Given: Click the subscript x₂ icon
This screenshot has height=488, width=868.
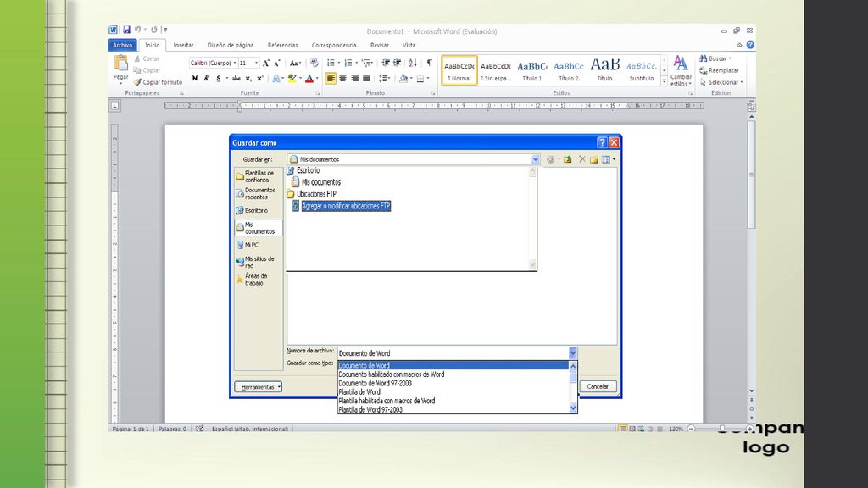Looking at the screenshot, I should tap(248, 79).
